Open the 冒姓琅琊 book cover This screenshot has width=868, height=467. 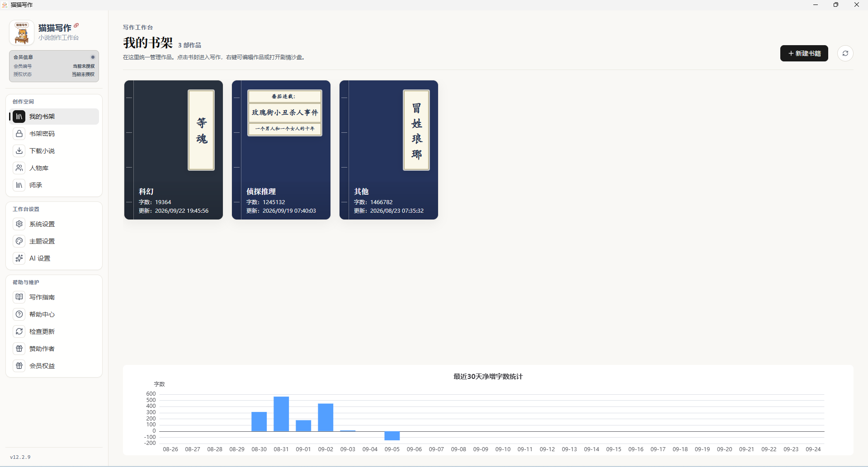[389, 150]
